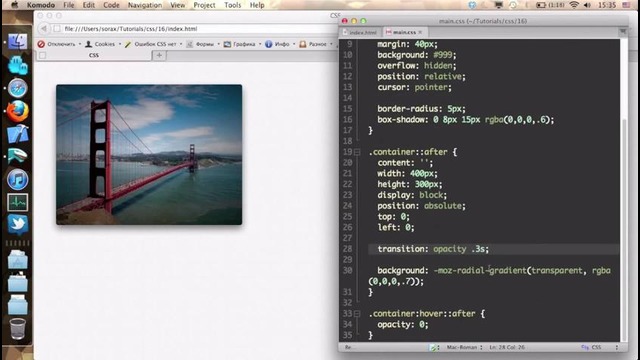
Task: Launch Safari from the dock
Action: pyautogui.click(x=18, y=88)
